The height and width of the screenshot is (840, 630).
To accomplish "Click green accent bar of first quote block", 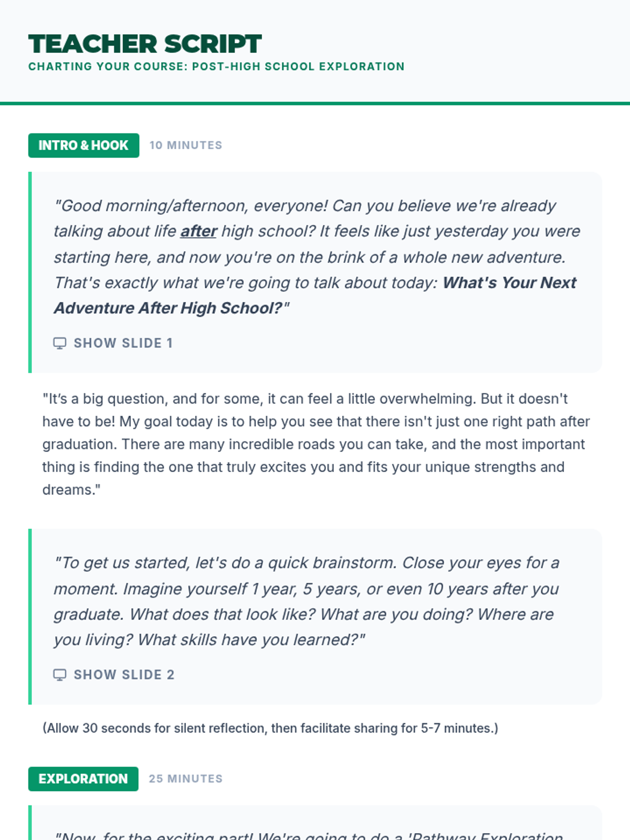I will (30, 272).
